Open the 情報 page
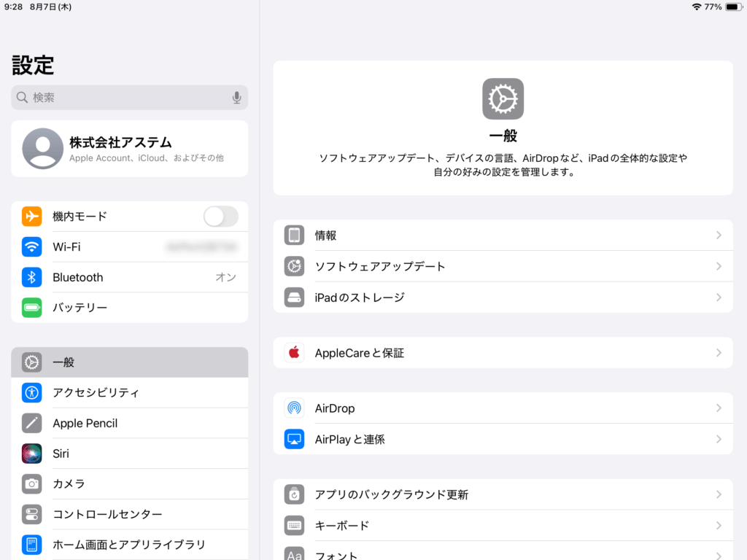This screenshot has height=560, width=747. click(503, 236)
